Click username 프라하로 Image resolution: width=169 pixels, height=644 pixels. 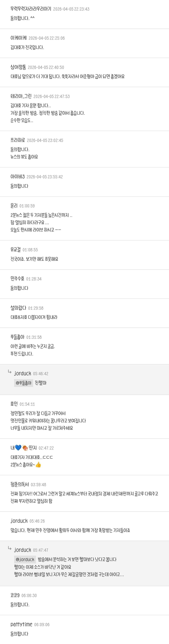pos(18,140)
